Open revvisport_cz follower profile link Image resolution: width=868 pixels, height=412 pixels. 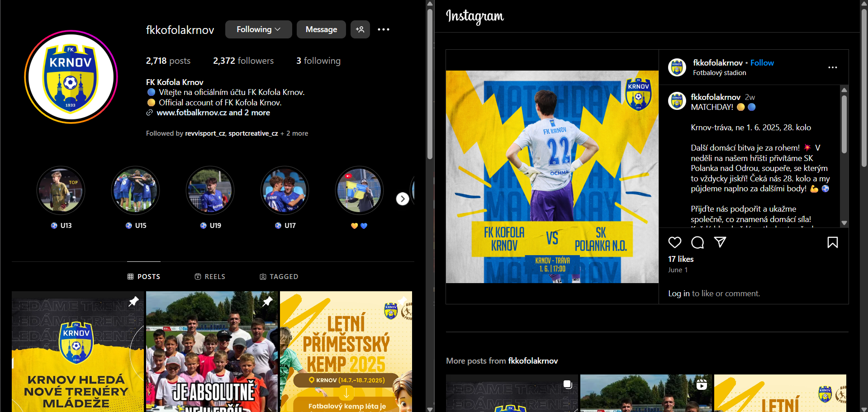point(205,133)
